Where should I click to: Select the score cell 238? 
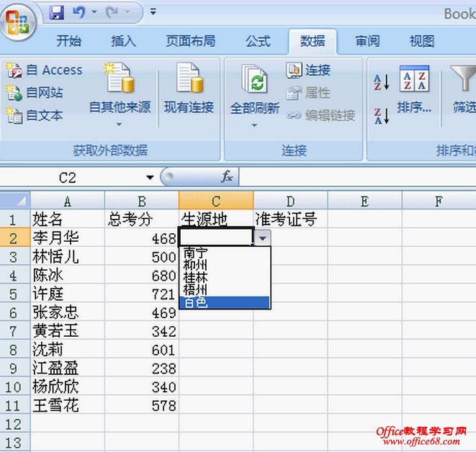pyautogui.click(x=142, y=368)
